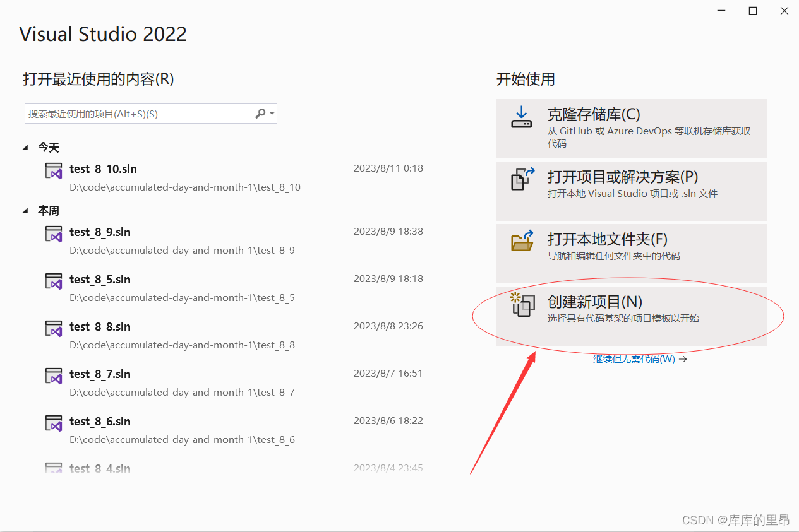Click 克隆存储库(C) button
Screen dimensions: 799x532
pos(632,129)
